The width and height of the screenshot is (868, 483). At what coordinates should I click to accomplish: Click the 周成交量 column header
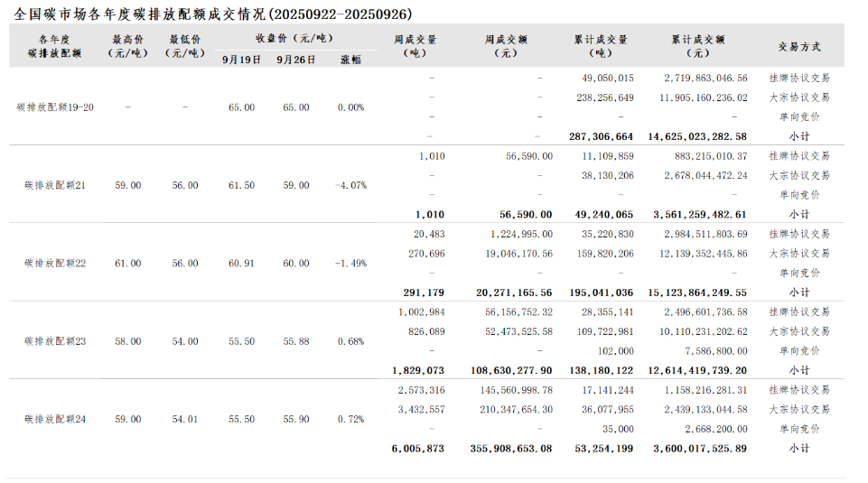(415, 46)
